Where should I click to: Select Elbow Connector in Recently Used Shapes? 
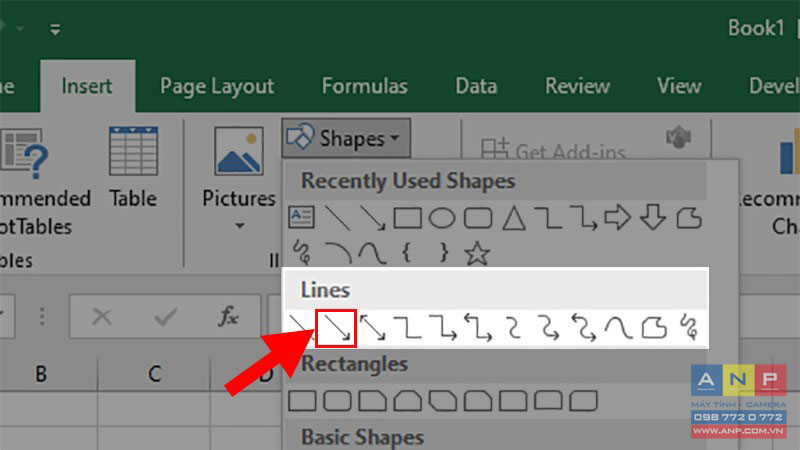pyautogui.click(x=548, y=218)
